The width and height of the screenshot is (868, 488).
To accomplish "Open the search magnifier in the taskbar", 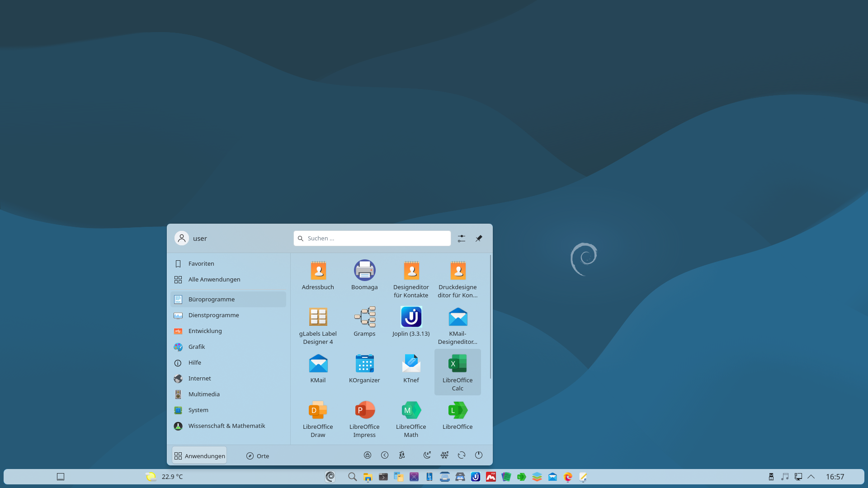I will (353, 476).
